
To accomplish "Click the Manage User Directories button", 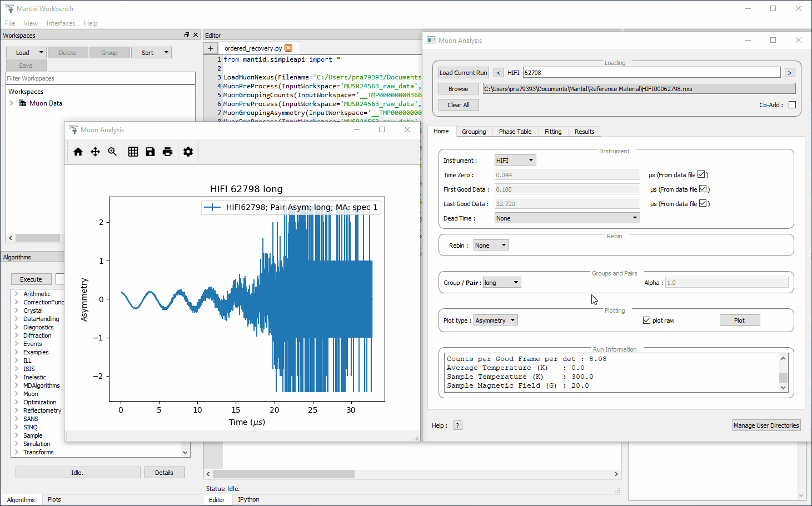I will 766,425.
